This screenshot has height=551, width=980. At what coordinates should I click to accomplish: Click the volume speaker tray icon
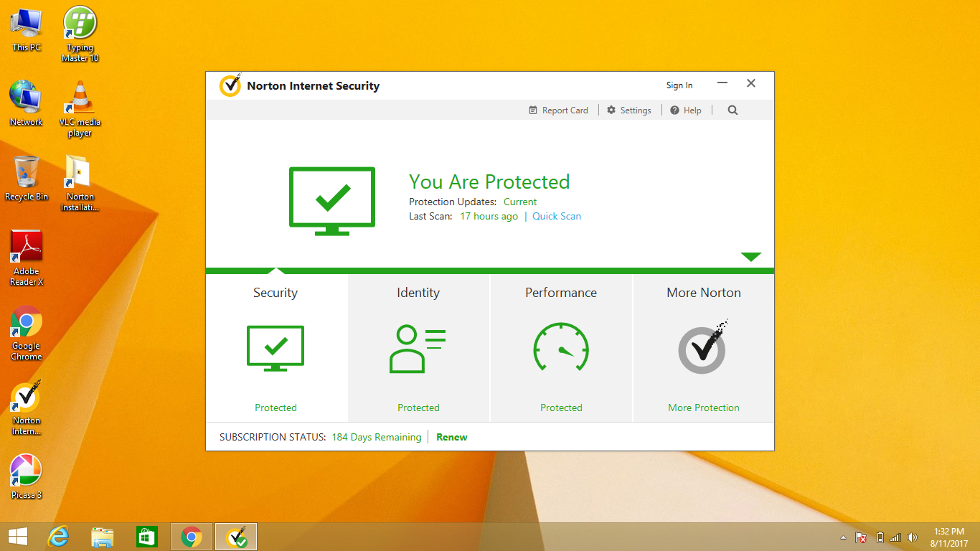point(912,537)
